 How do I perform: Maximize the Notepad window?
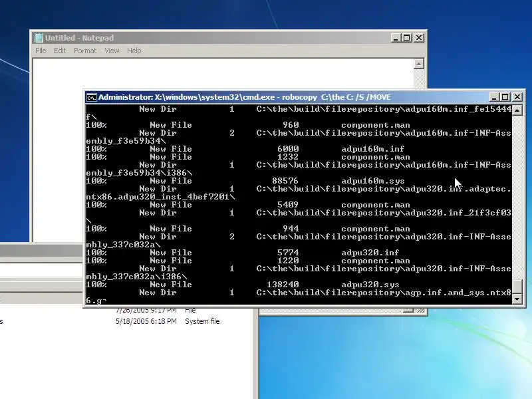(407, 38)
